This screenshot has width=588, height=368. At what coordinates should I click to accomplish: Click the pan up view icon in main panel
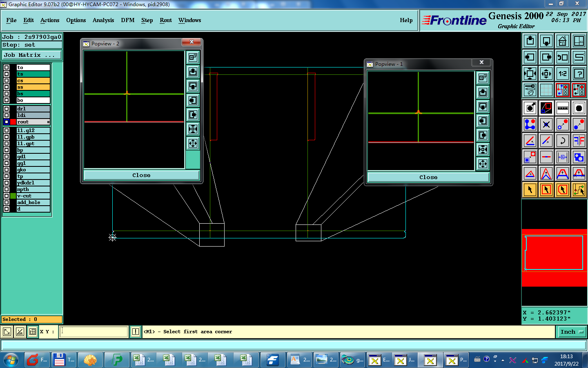(530, 41)
